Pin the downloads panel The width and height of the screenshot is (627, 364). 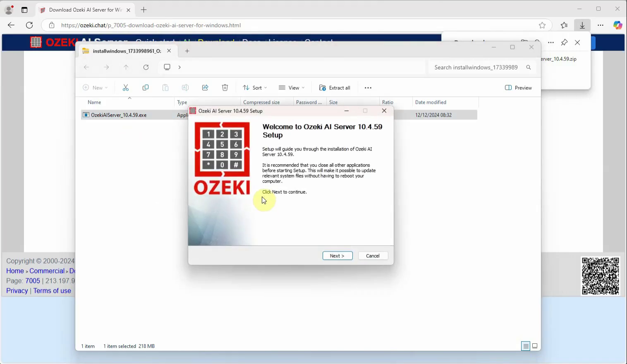(564, 42)
